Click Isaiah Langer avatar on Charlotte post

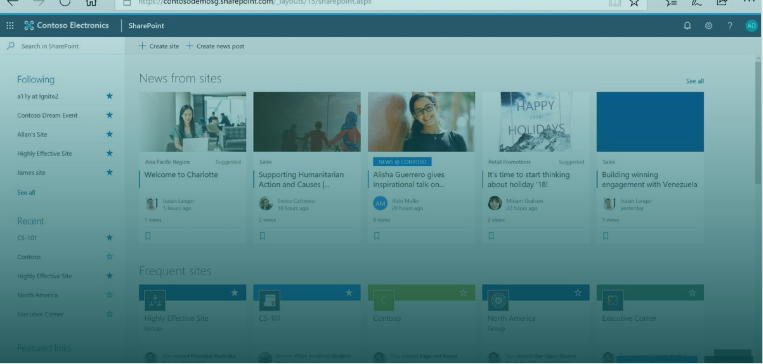[151, 203]
